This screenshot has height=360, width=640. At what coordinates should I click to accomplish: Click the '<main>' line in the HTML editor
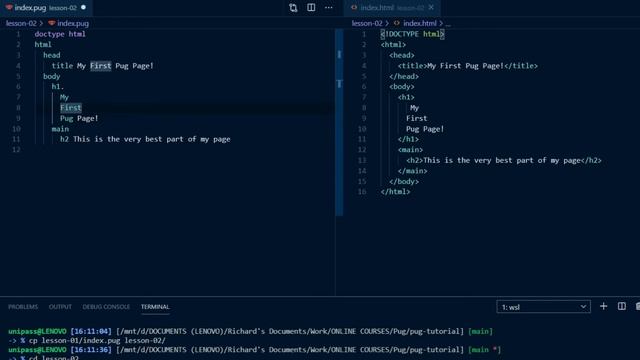pyautogui.click(x=410, y=150)
